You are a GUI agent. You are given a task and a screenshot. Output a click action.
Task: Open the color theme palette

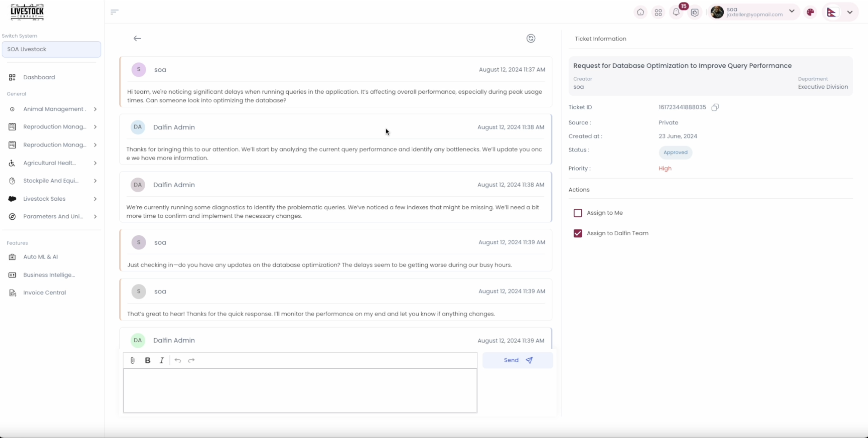tap(810, 12)
